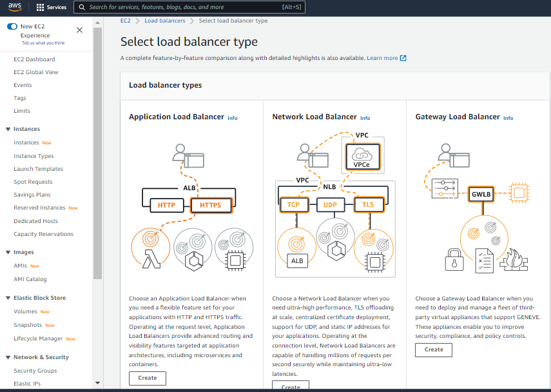The height and width of the screenshot is (392, 551).
Task: Open Snapshots page in sidebar
Action: (28, 325)
